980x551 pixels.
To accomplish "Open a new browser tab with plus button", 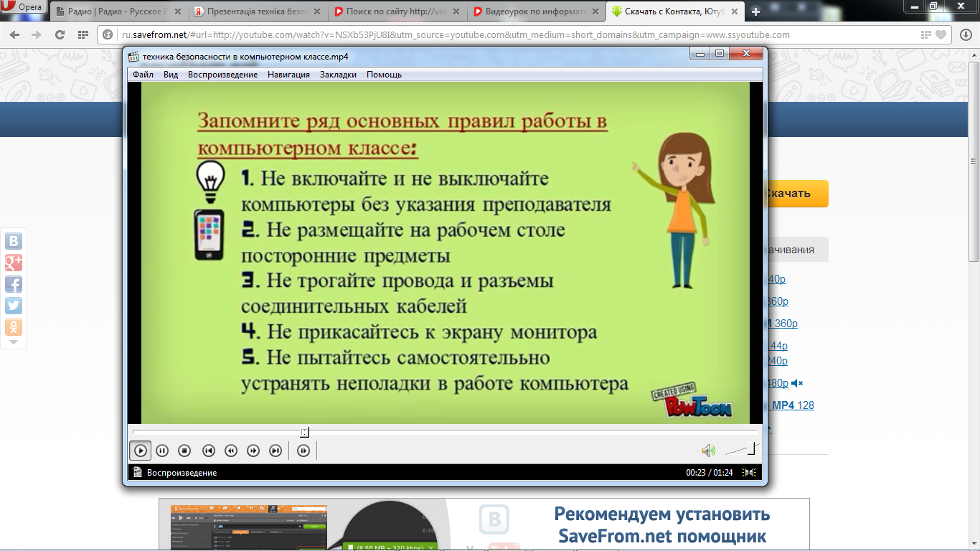I will pyautogui.click(x=755, y=12).
